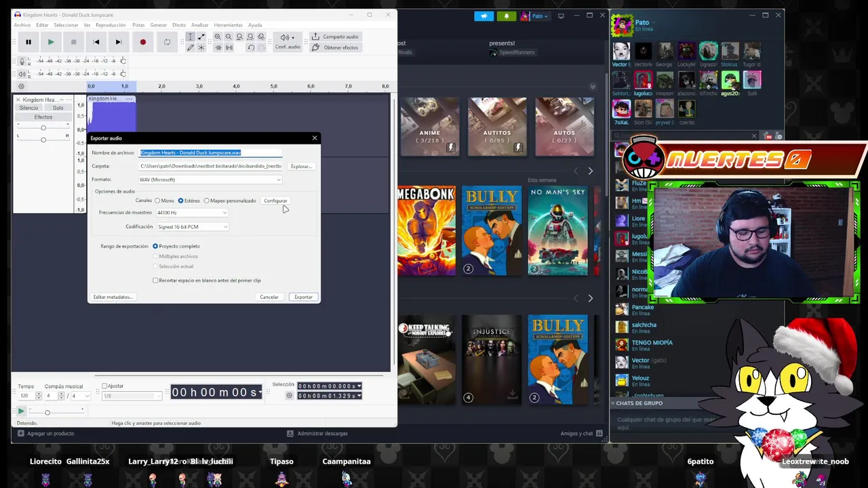Click Play-at-speed green button

click(x=21, y=411)
